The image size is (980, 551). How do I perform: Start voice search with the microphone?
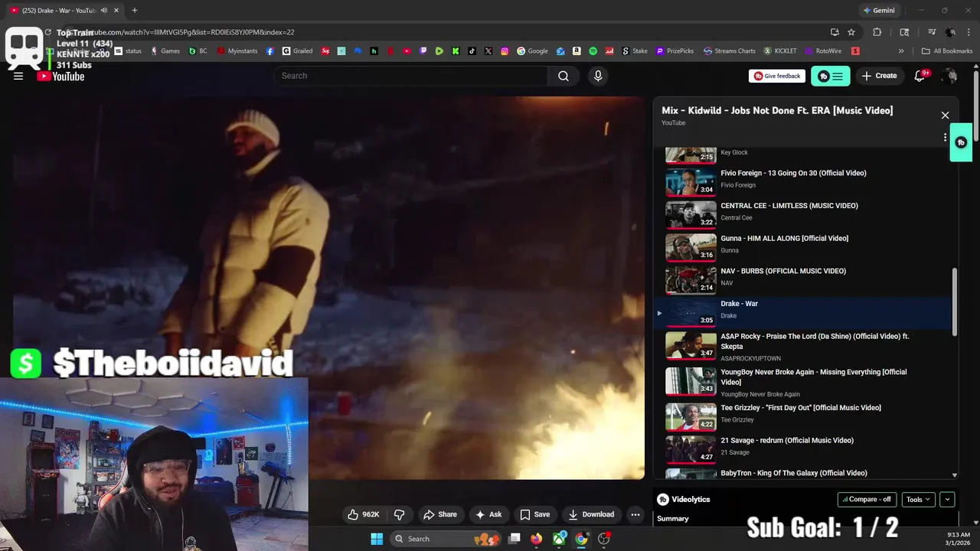coord(598,76)
